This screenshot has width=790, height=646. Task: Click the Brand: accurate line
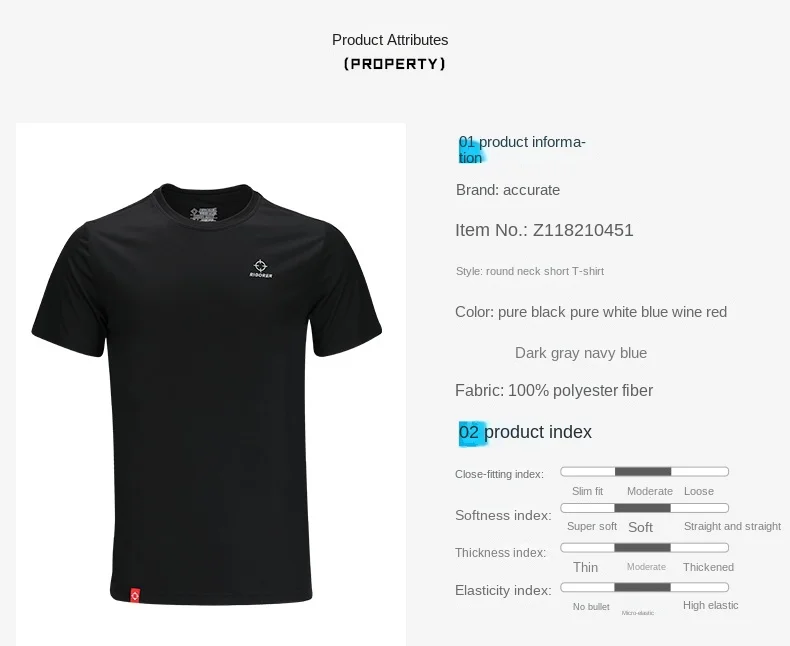click(508, 190)
